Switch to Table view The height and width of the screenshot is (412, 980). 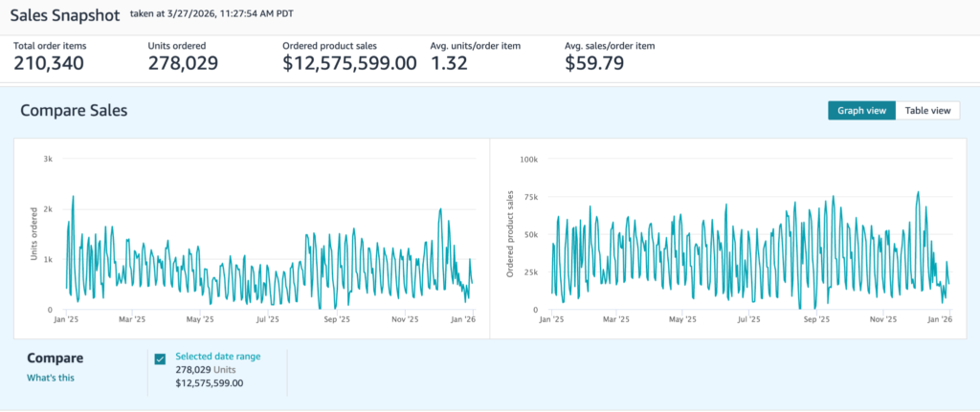(x=927, y=111)
